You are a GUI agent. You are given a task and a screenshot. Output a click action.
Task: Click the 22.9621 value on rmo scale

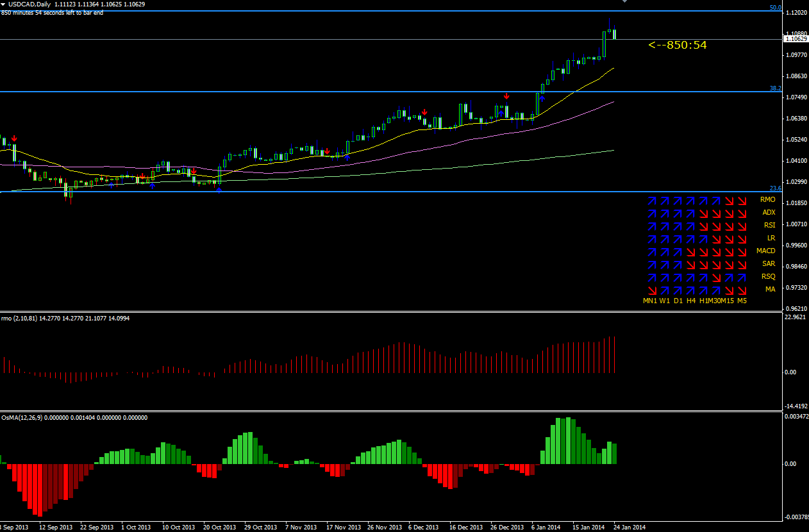pyautogui.click(x=796, y=317)
